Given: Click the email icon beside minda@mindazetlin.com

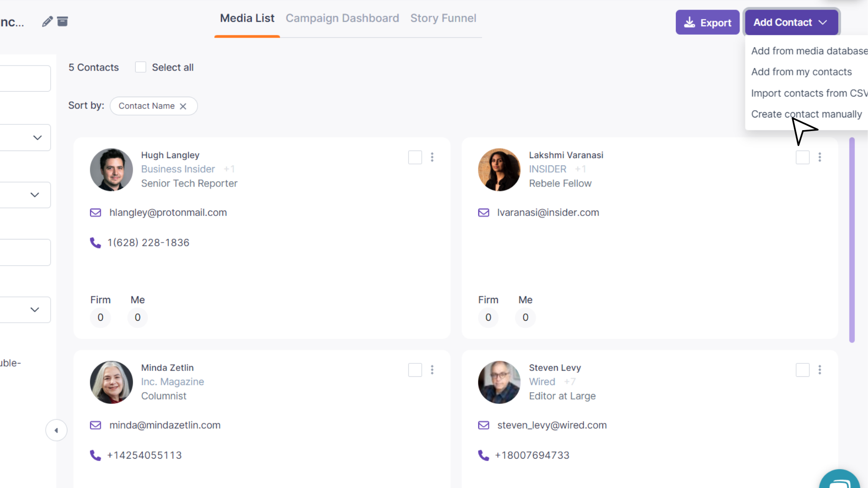Looking at the screenshot, I should pos(95,425).
